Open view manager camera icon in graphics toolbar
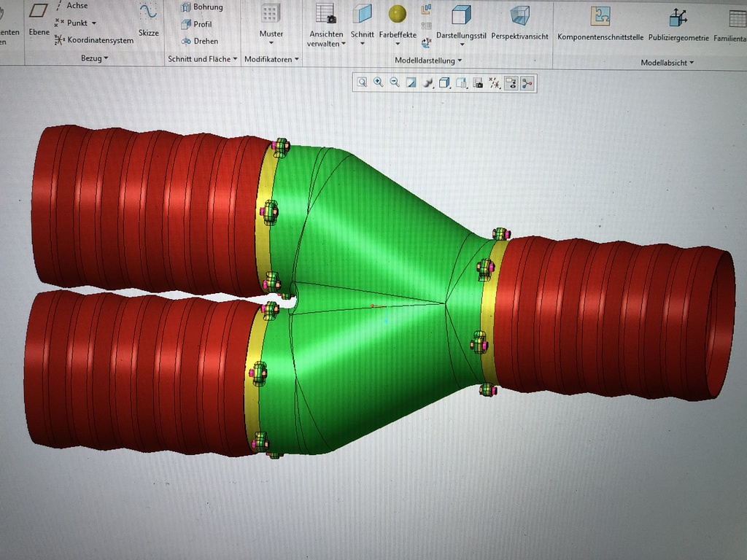The image size is (747, 560). (x=477, y=84)
